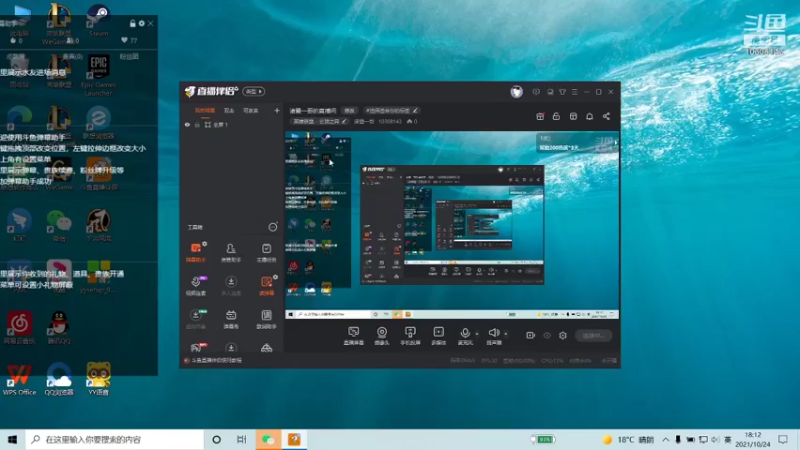Screen dimensions: 800x450
Task: Expand the speaker options arrow
Action: click(x=506, y=334)
